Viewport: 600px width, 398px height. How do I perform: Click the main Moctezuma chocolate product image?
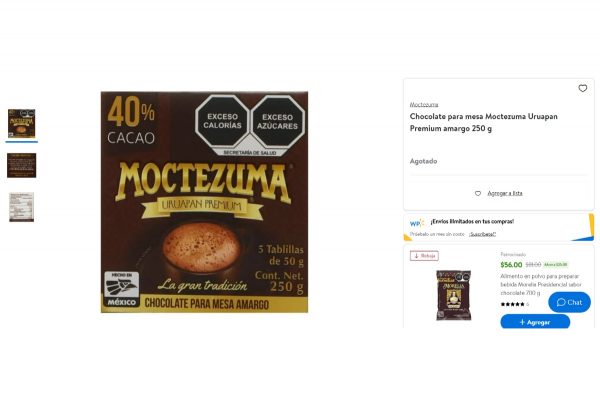[204, 202]
